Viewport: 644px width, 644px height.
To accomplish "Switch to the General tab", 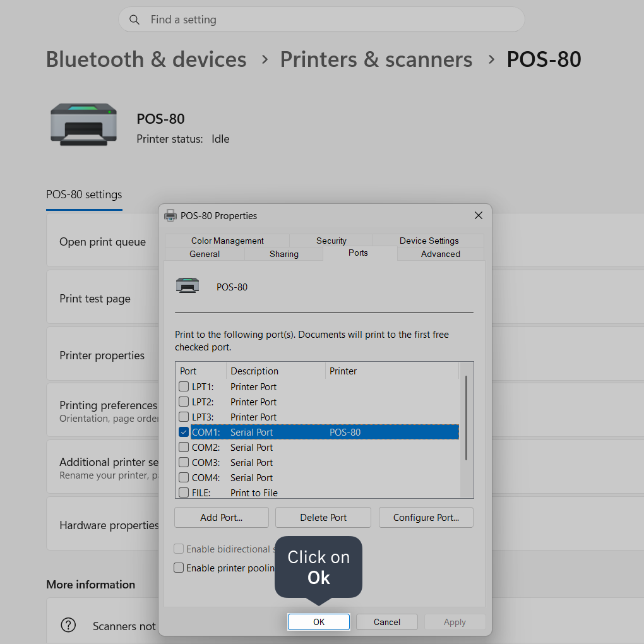I will tap(205, 254).
